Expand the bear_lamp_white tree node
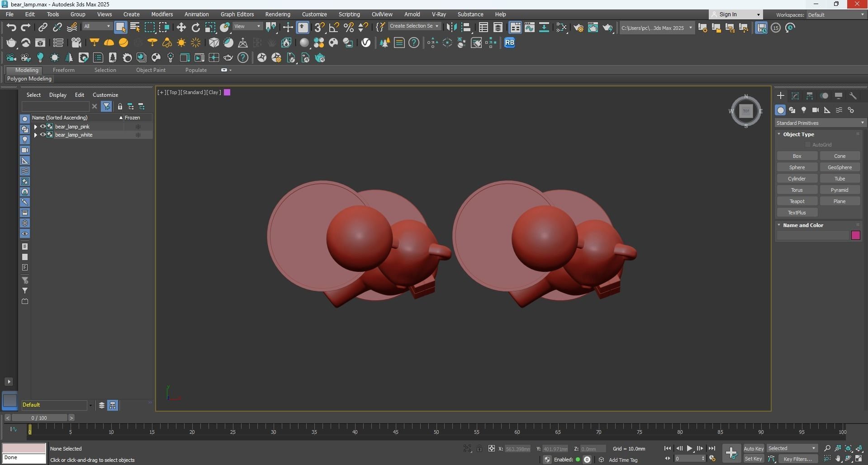Screen dimensions: 868x465 pos(36,135)
